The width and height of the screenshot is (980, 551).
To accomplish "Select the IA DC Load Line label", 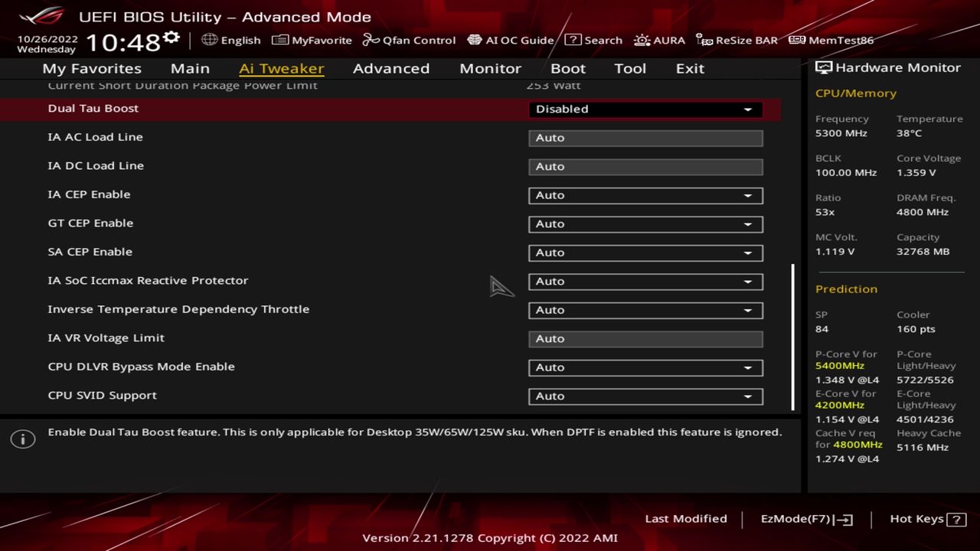I will tap(96, 165).
